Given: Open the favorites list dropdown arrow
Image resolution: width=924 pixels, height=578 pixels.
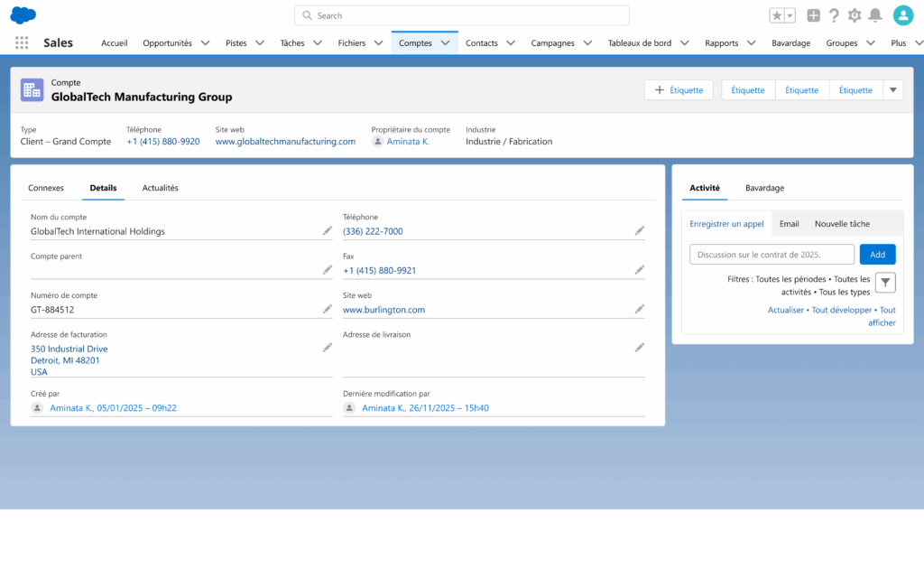Looking at the screenshot, I should point(790,16).
